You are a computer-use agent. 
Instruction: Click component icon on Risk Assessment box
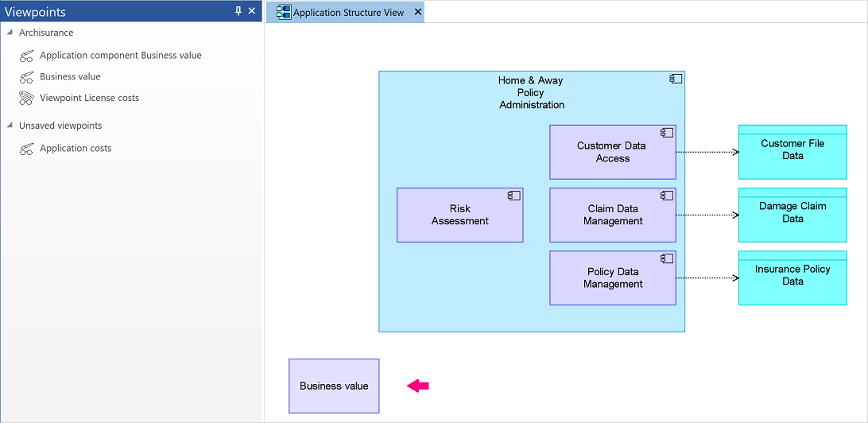pyautogui.click(x=513, y=196)
